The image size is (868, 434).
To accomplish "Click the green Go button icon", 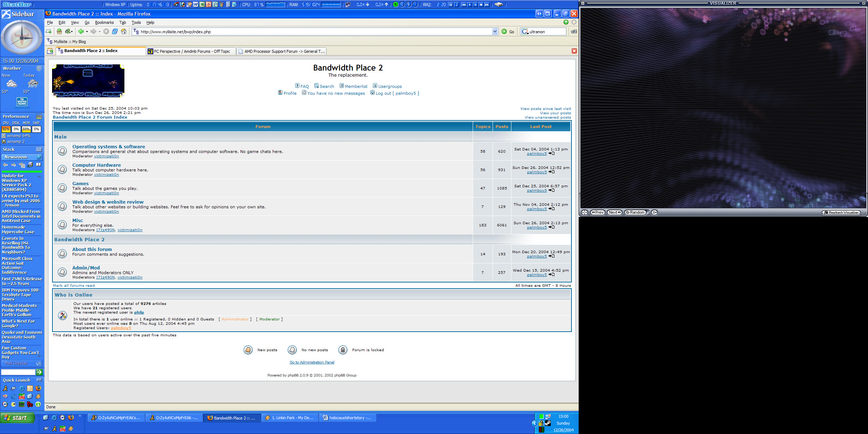I will [504, 31].
